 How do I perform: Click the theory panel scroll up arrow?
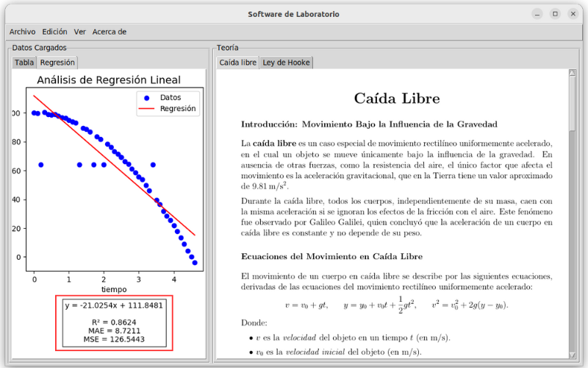[x=572, y=73]
